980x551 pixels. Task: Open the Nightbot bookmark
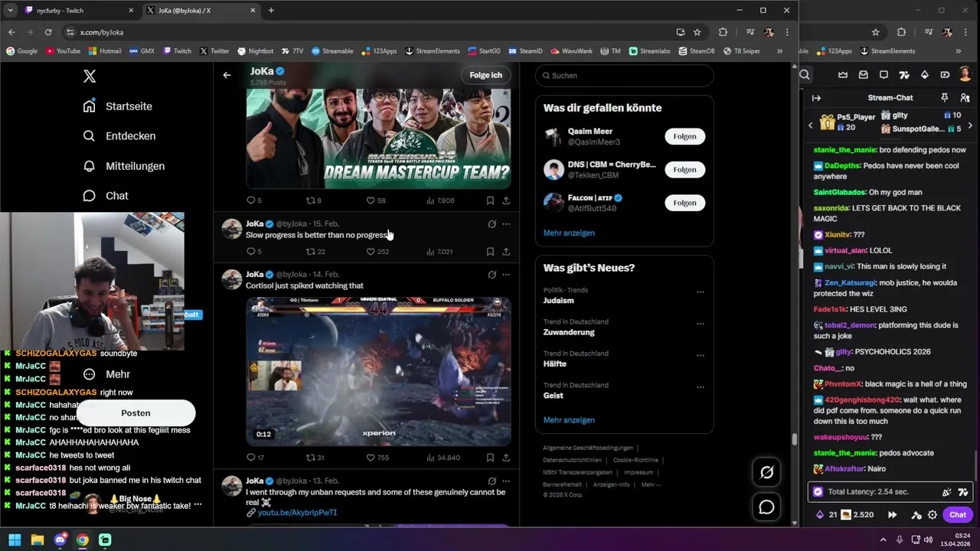click(x=255, y=51)
